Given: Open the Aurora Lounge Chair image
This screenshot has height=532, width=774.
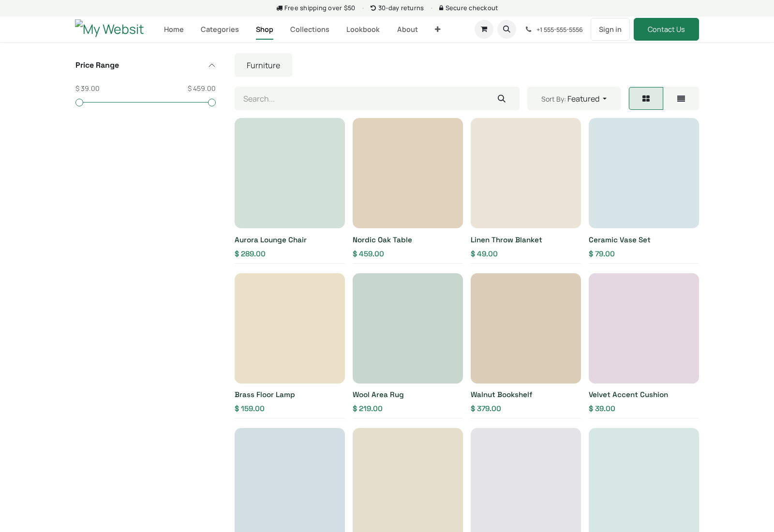Looking at the screenshot, I should pos(290,173).
